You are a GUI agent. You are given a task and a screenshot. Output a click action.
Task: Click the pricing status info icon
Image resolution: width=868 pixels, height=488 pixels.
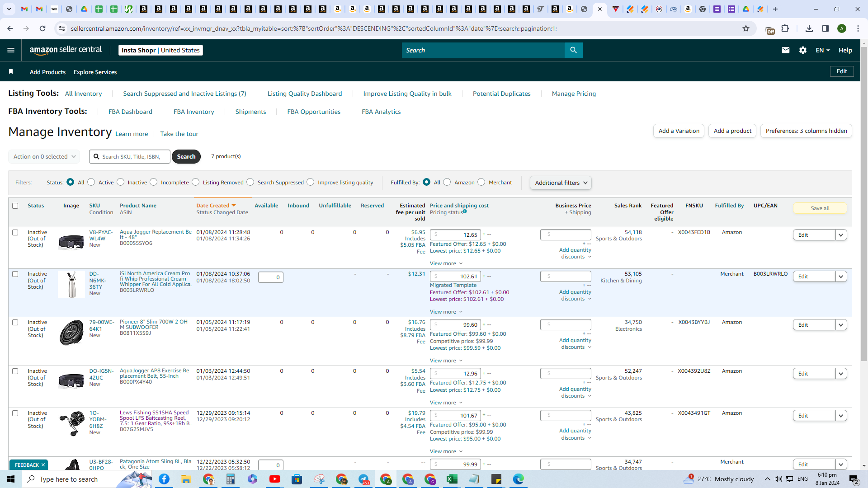465,211
